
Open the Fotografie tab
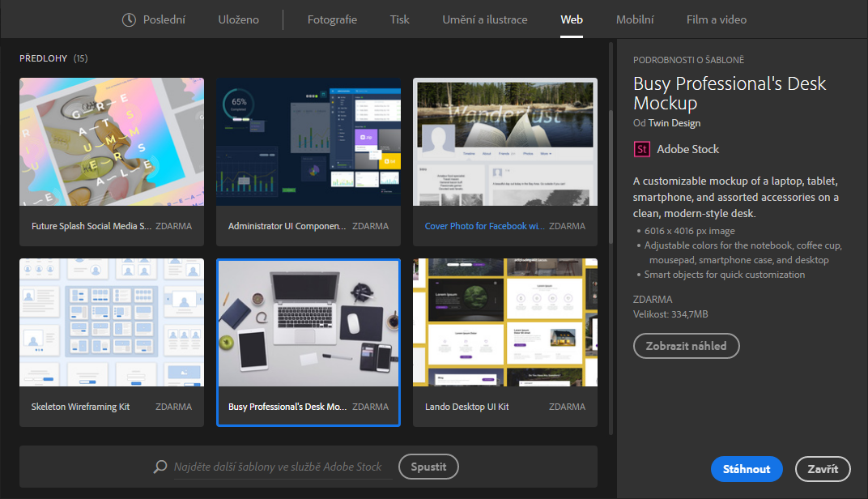point(332,20)
